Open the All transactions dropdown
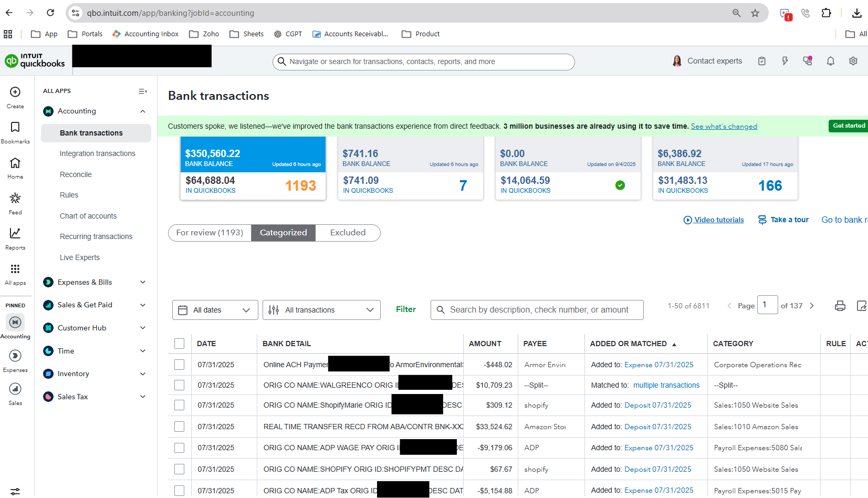 pyautogui.click(x=321, y=310)
